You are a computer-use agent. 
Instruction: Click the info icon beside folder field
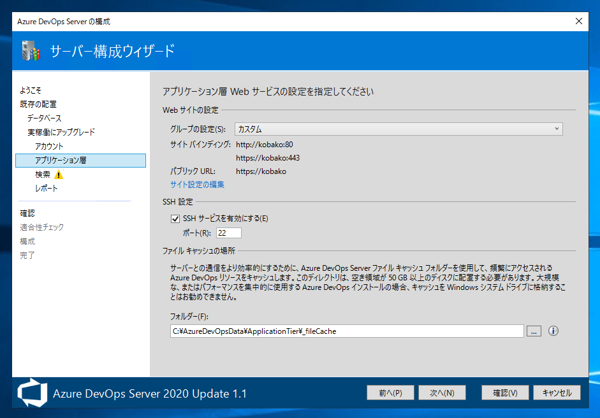(x=553, y=331)
